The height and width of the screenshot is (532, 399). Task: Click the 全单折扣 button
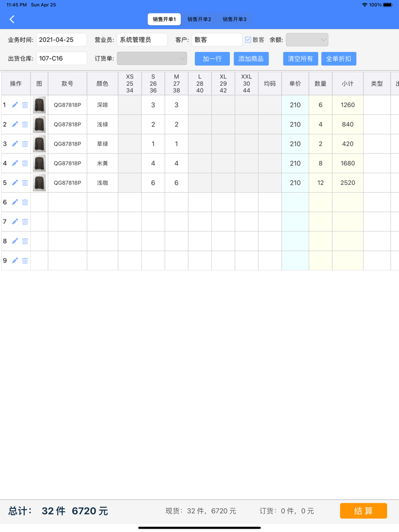338,59
